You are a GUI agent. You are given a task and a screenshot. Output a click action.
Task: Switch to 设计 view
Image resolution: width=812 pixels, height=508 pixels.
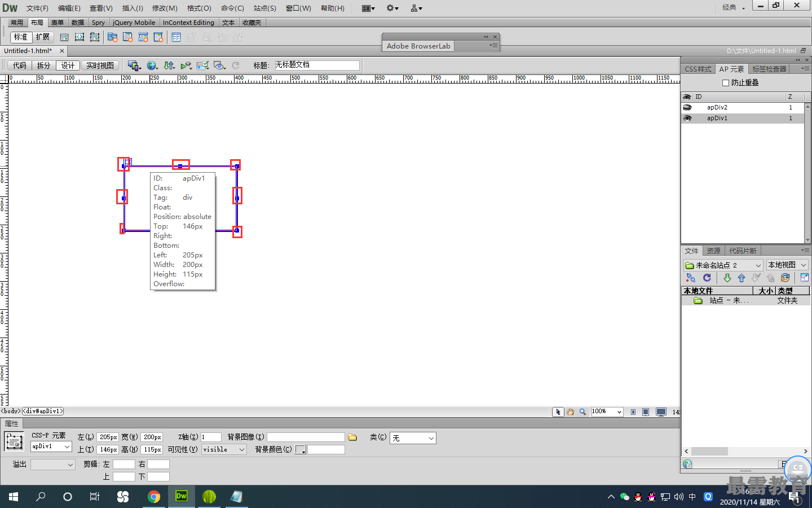68,65
